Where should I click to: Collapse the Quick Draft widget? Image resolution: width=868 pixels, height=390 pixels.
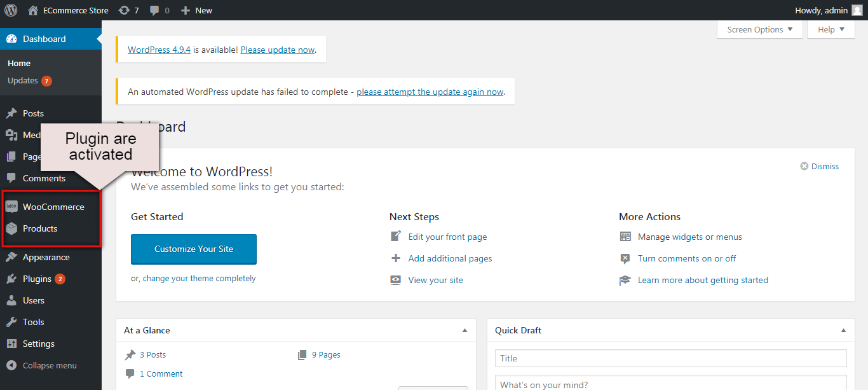coord(843,330)
